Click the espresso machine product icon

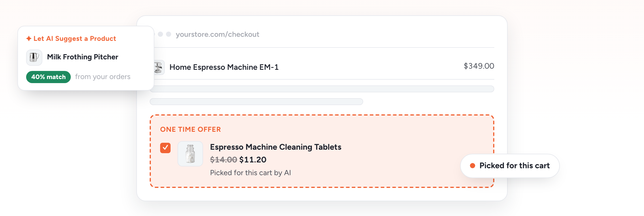click(x=159, y=67)
